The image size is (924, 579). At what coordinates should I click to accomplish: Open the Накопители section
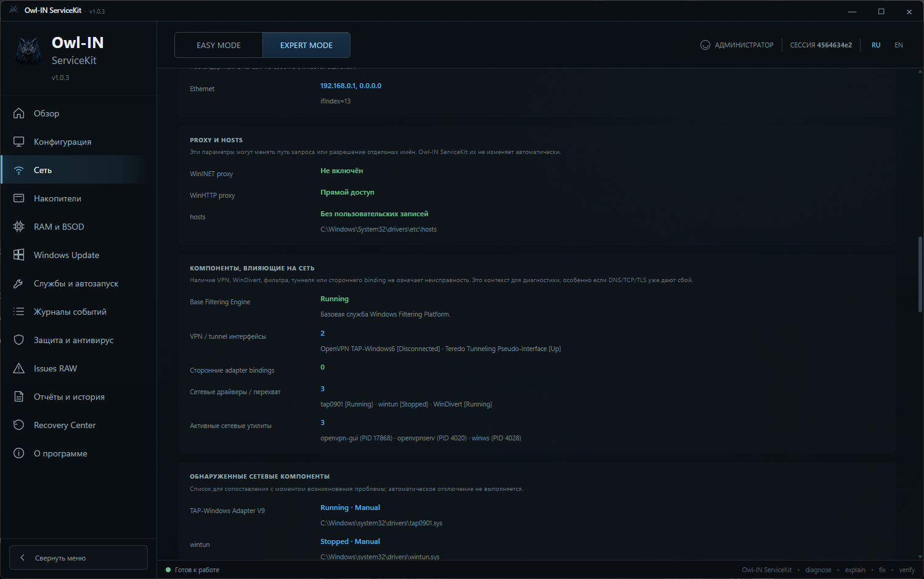tap(78, 198)
